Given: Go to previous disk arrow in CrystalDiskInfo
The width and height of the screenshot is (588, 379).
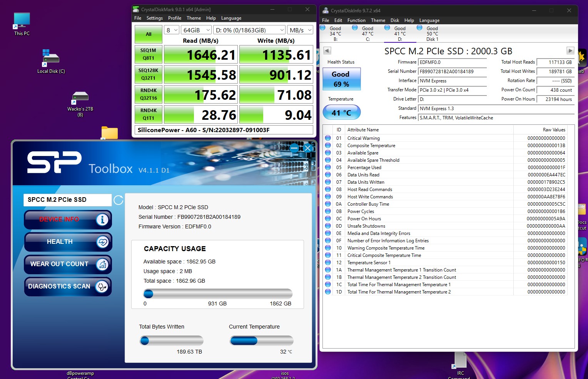Looking at the screenshot, I should pyautogui.click(x=327, y=51).
